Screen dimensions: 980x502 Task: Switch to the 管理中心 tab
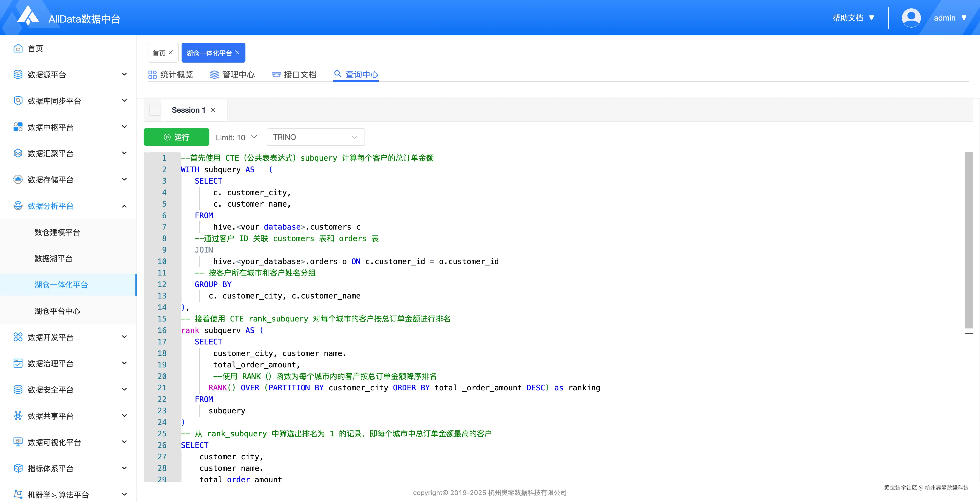click(x=233, y=75)
